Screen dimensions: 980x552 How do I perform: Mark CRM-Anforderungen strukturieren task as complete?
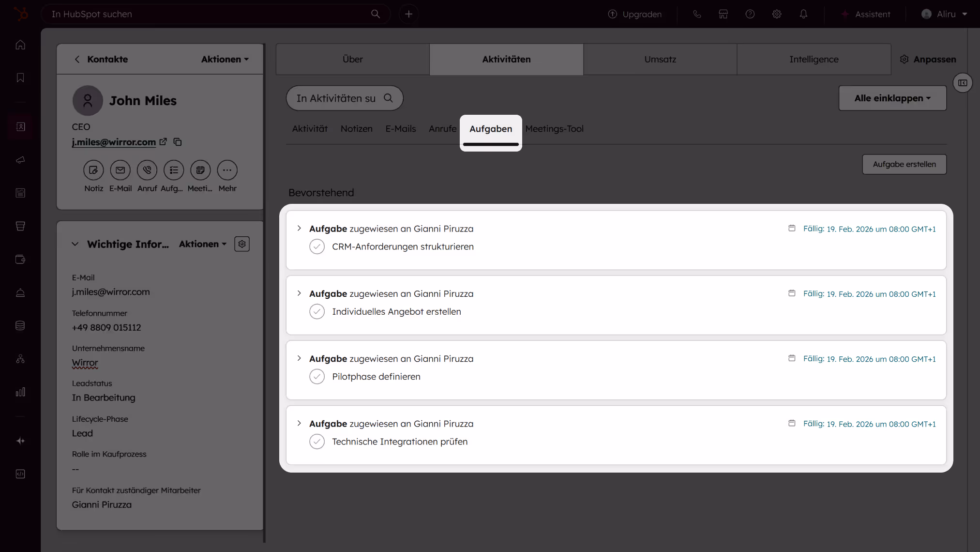[x=317, y=246]
